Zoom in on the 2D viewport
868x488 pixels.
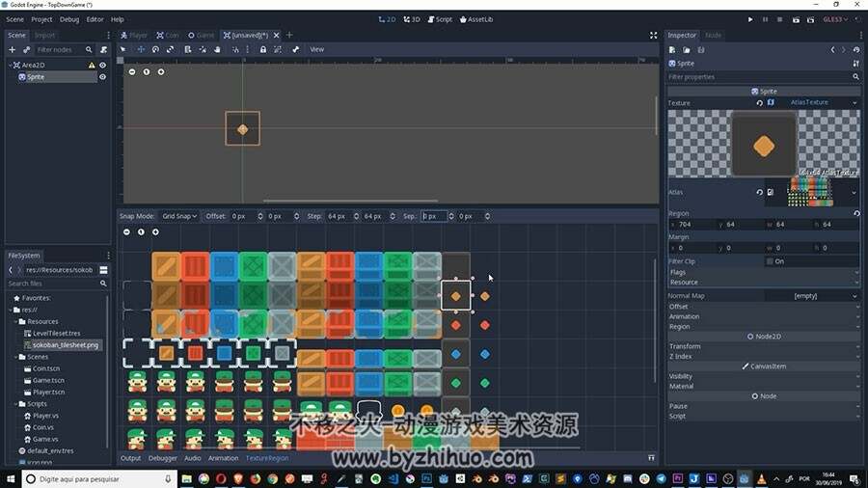point(160,72)
